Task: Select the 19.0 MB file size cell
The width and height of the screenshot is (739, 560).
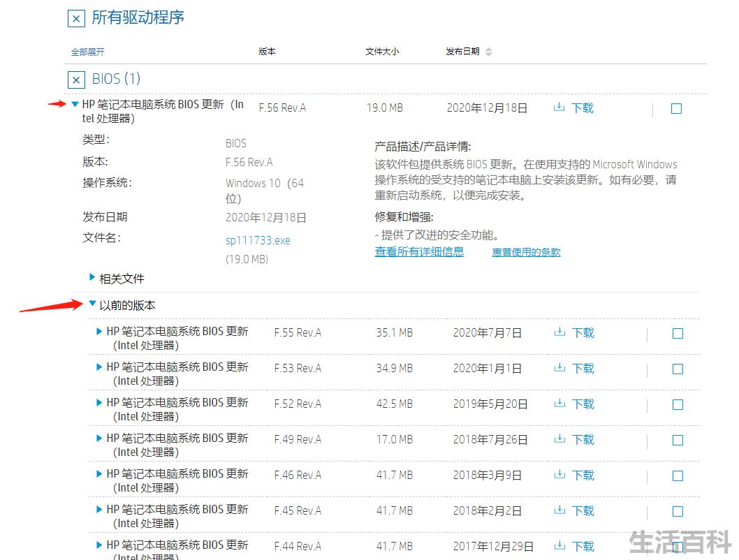Action: pyautogui.click(x=385, y=108)
